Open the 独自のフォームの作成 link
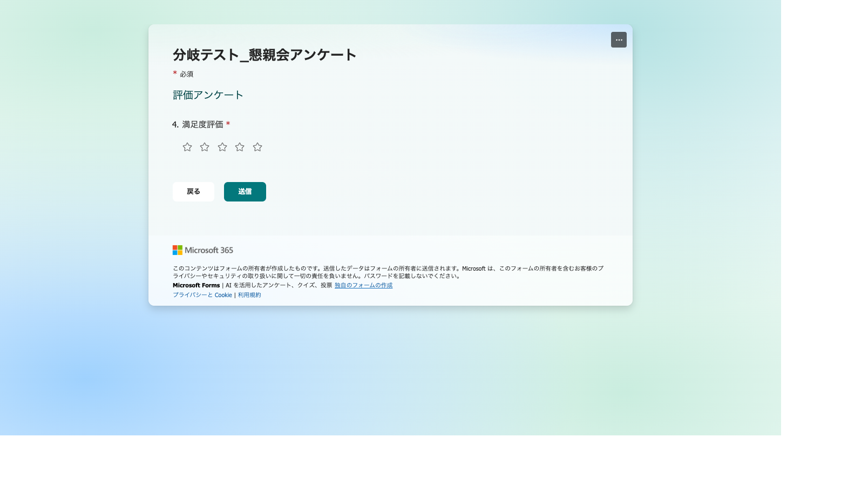 (x=363, y=285)
